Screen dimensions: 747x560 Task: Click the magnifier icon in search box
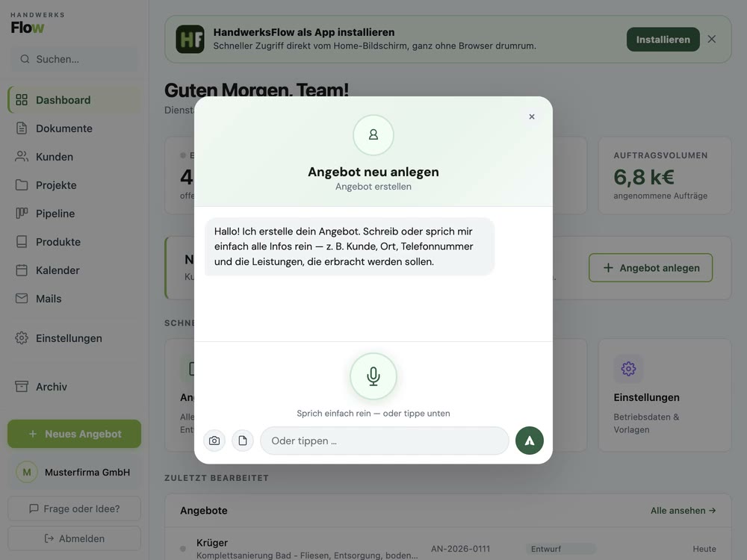(25, 59)
